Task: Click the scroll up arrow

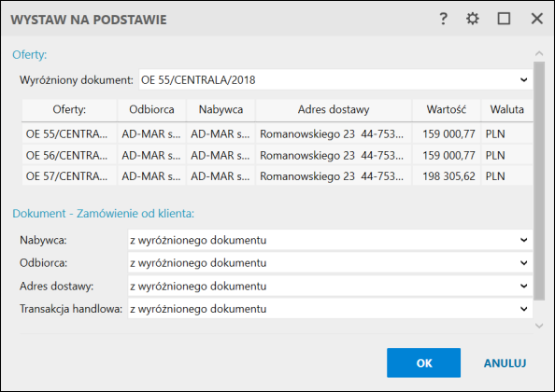Action: click(539, 53)
